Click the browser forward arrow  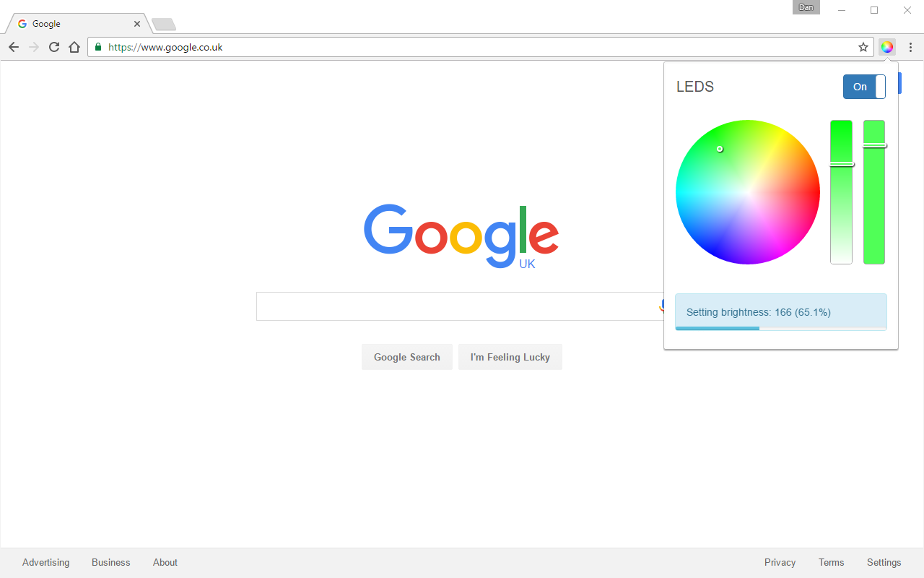(34, 47)
